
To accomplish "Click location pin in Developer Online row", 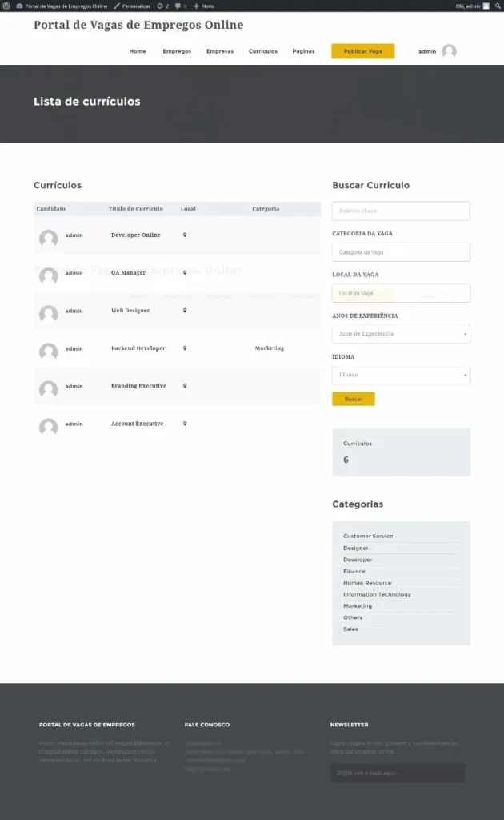I will click(184, 235).
